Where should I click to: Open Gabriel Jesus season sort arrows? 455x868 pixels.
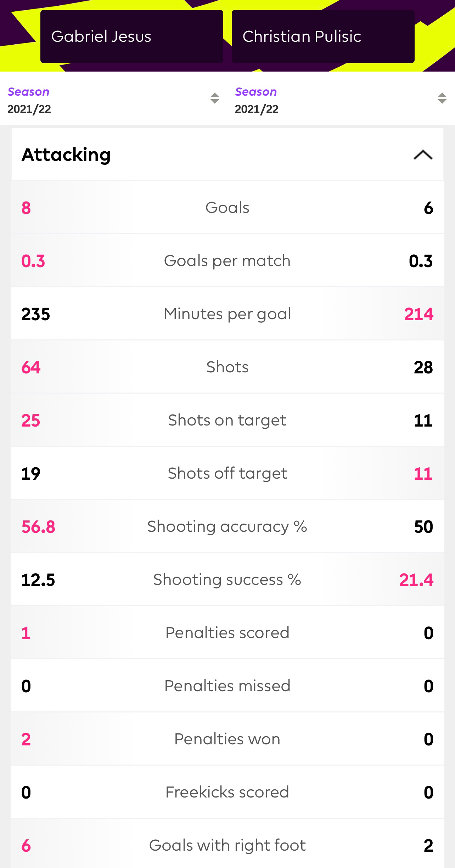click(x=214, y=98)
